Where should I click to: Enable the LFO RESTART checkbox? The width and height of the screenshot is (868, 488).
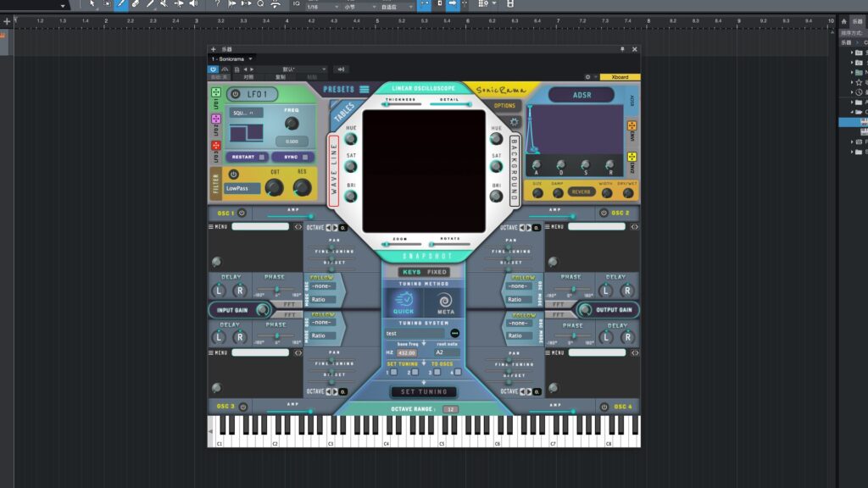tap(262, 157)
